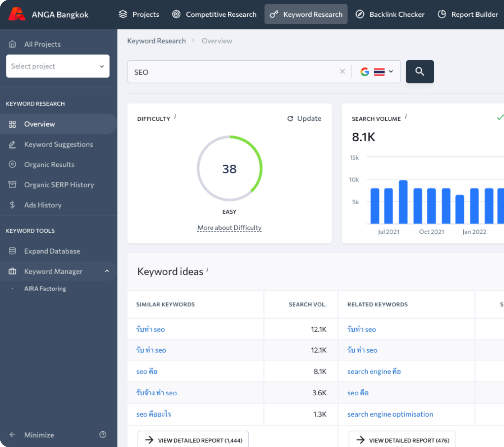Open similar keyword 'seo คือ'
This screenshot has width=504, height=447.
[x=147, y=371]
